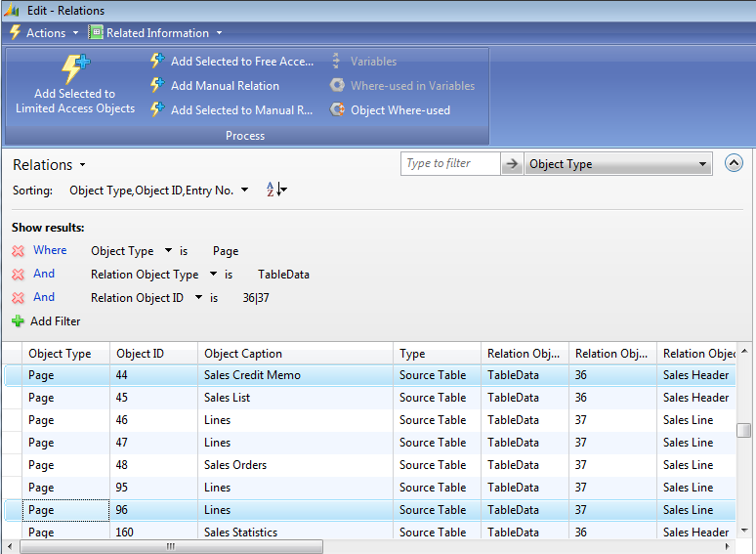Click Add Selected to Limited Access Objects icon

75,68
